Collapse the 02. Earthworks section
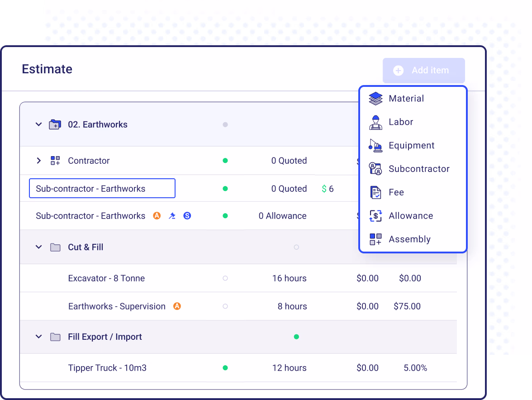 click(x=39, y=124)
